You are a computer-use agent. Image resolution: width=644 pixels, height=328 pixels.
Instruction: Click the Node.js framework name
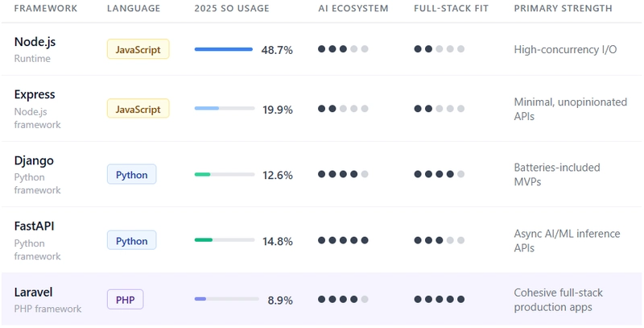pyautogui.click(x=35, y=42)
